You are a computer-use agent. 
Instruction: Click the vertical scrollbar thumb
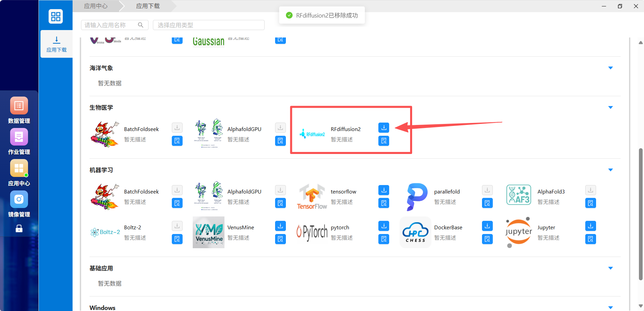click(x=641, y=214)
